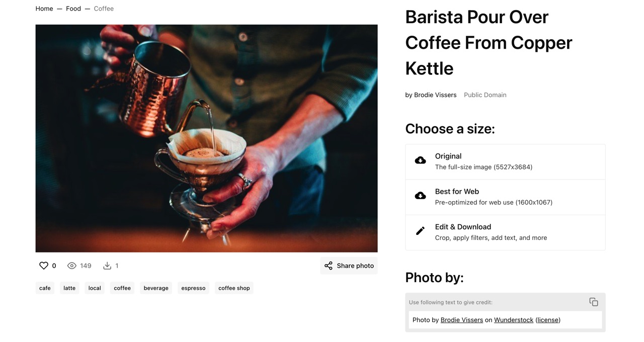Open Brodie Vissers link in credit box
This screenshot has height=342, width=644.
pos(461,320)
